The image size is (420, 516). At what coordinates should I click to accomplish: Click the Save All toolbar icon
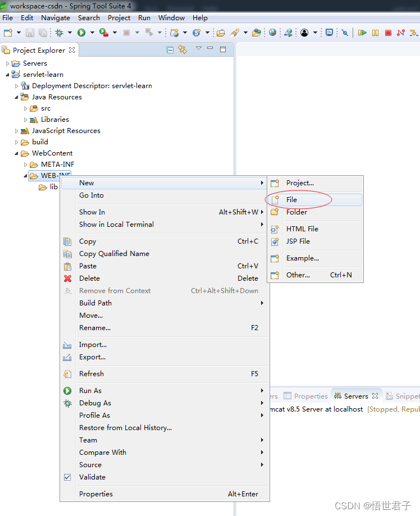coord(43,33)
